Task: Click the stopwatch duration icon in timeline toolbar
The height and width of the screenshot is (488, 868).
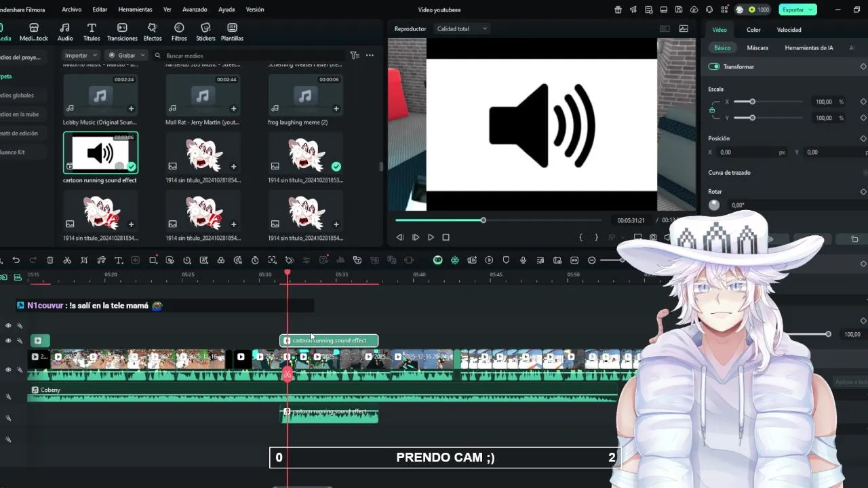Action: (255, 260)
